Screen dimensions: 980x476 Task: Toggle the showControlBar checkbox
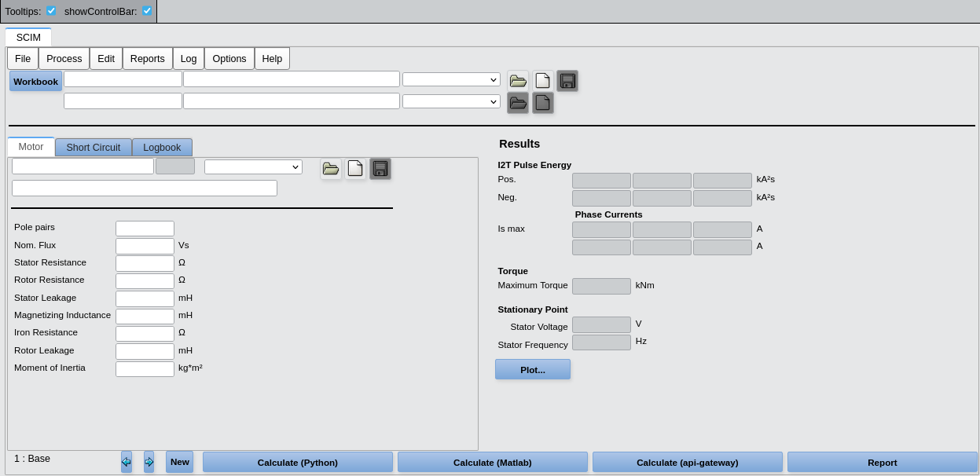coord(147,11)
